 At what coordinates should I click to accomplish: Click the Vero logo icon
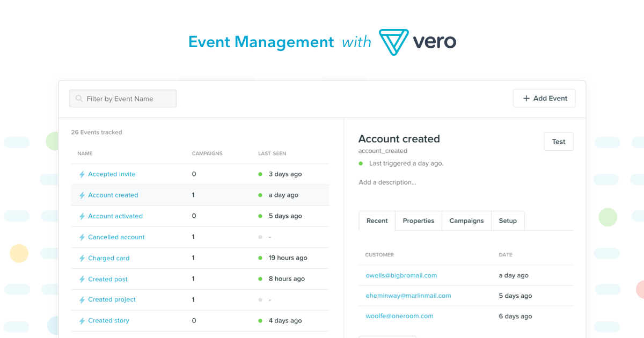[393, 42]
